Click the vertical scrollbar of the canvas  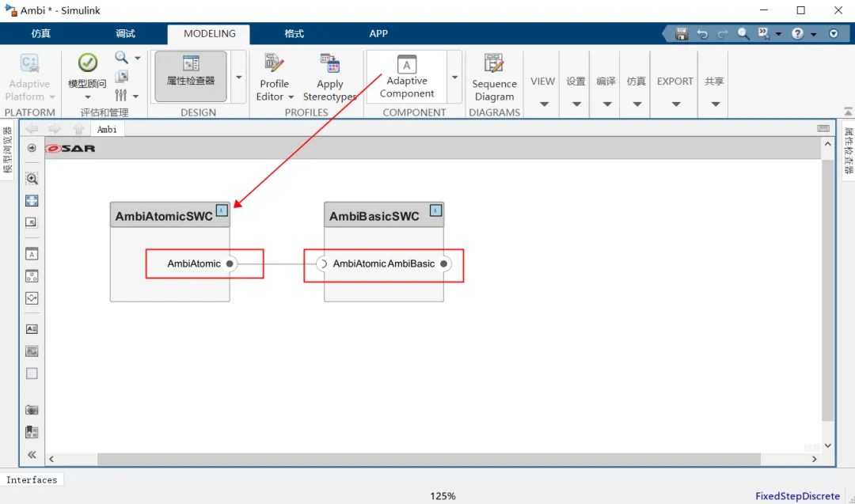(x=828, y=290)
